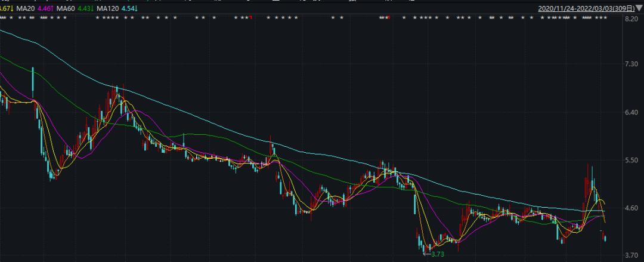644x262 pixels.
Task: Select the MA120 indicator label
Action: click(107, 9)
